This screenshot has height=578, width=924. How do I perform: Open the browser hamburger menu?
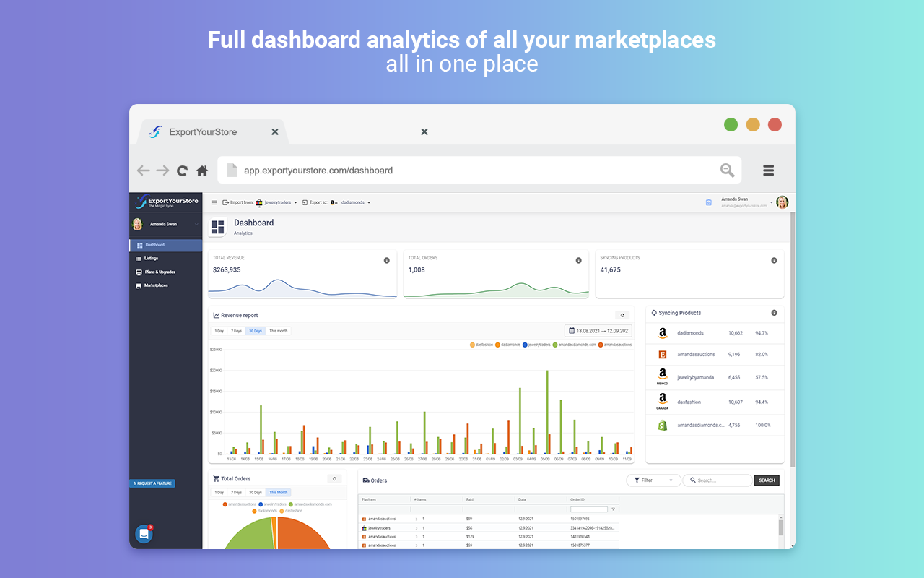pos(769,171)
